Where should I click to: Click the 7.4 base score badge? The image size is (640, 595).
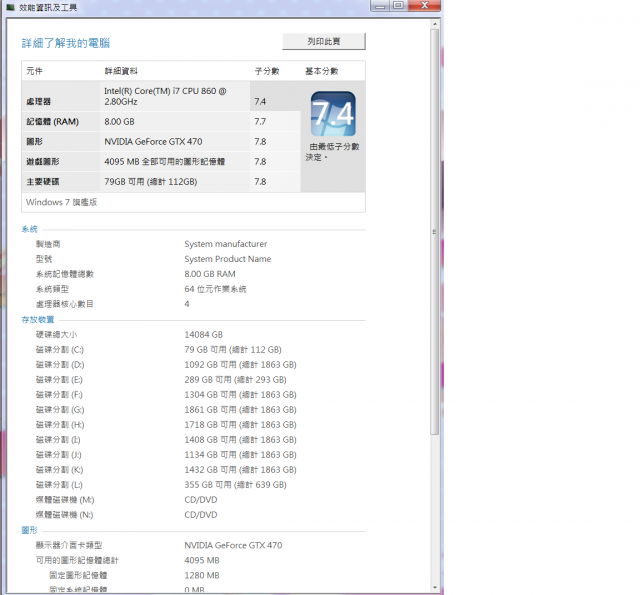pos(333,113)
